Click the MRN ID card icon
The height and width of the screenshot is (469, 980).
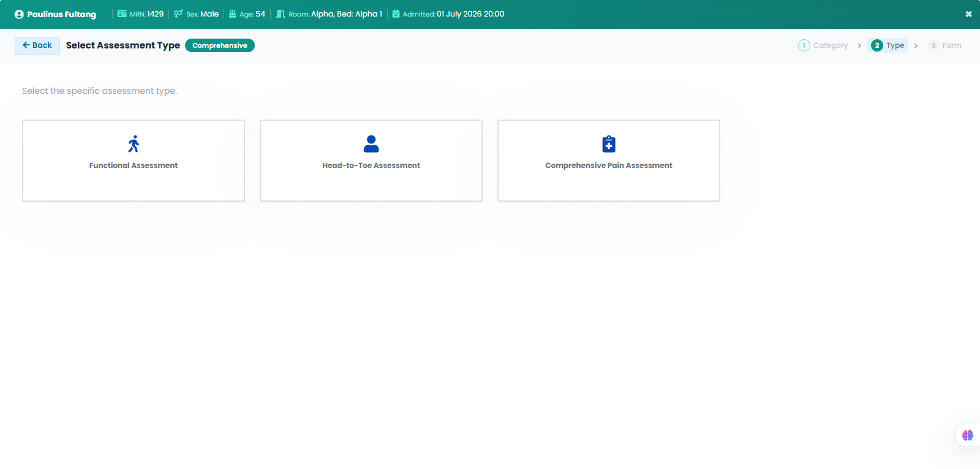pyautogui.click(x=122, y=13)
